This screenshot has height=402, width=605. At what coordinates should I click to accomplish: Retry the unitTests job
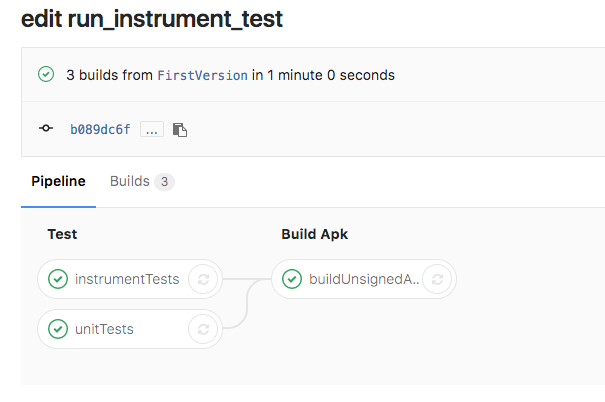coord(203,329)
